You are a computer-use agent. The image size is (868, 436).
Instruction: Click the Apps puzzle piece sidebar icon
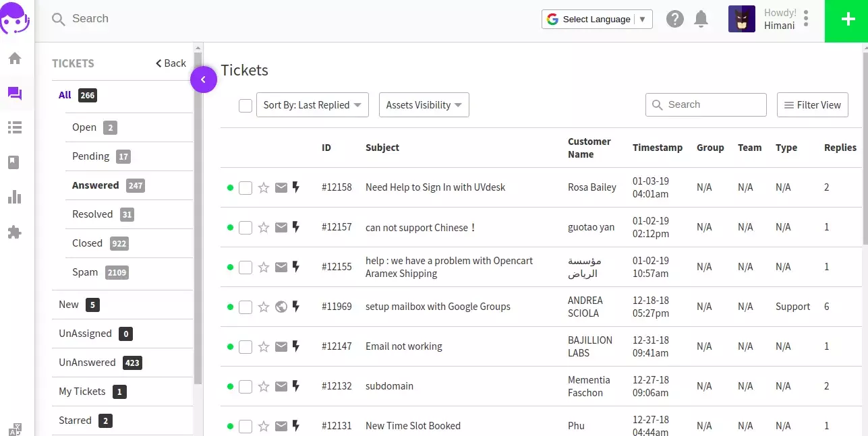click(14, 232)
